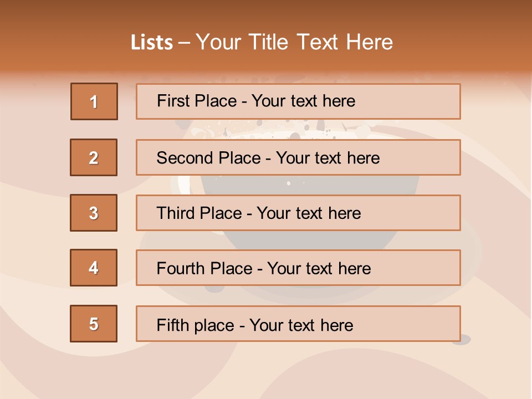Image resolution: width=532 pixels, height=399 pixels.
Task: Click the bold word Lists in title
Action: 152,43
